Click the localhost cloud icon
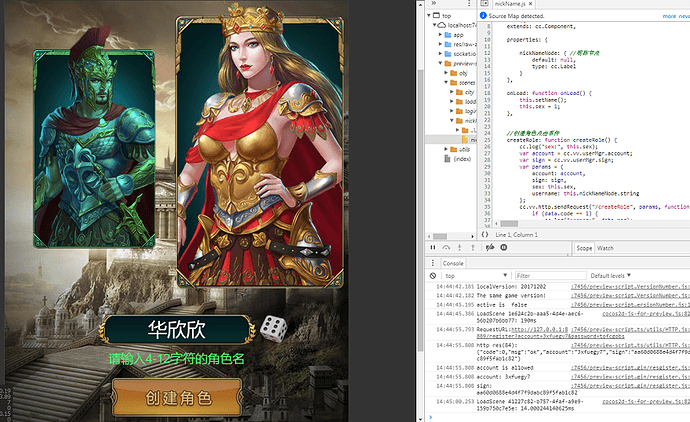 442,25
